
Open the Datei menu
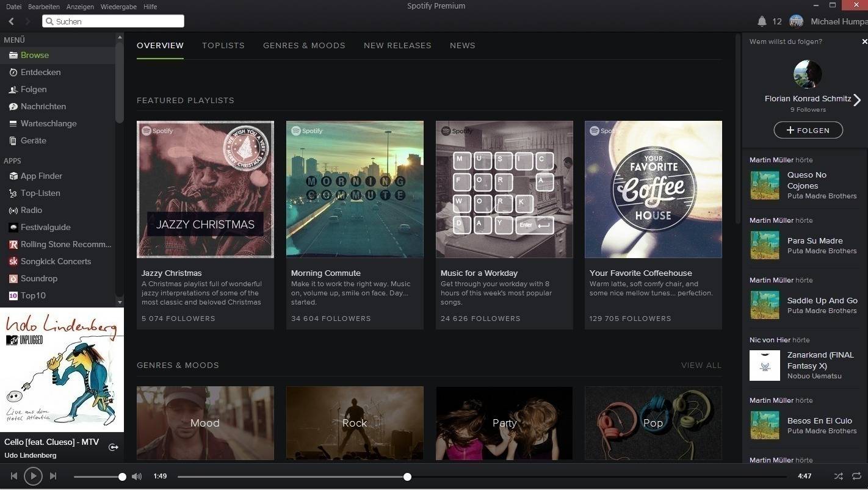[13, 7]
